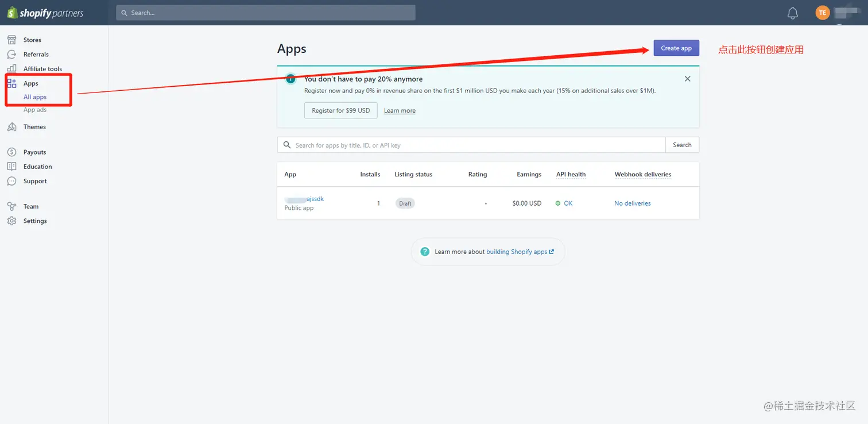Focus the top global search box
The height and width of the screenshot is (424, 868).
(266, 13)
